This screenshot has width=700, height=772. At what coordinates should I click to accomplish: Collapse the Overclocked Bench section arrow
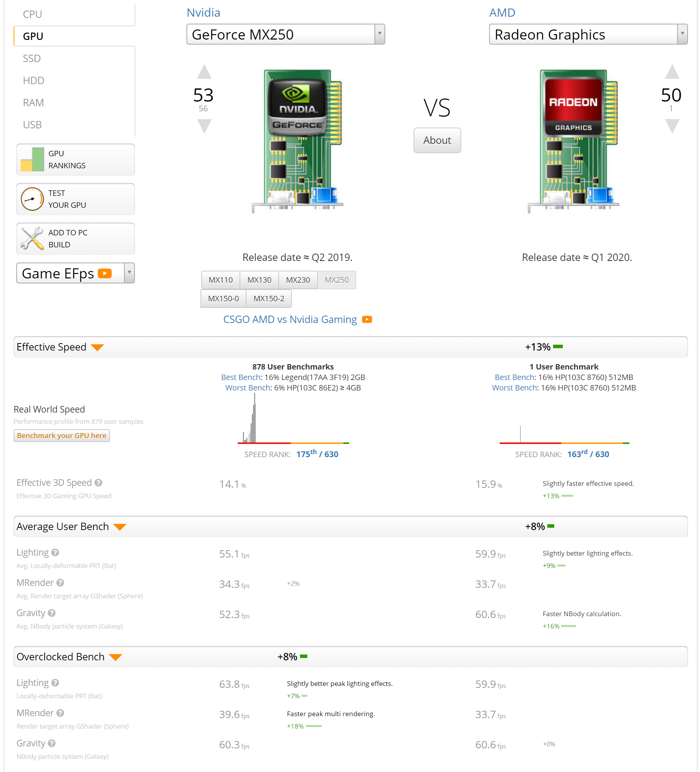point(116,657)
